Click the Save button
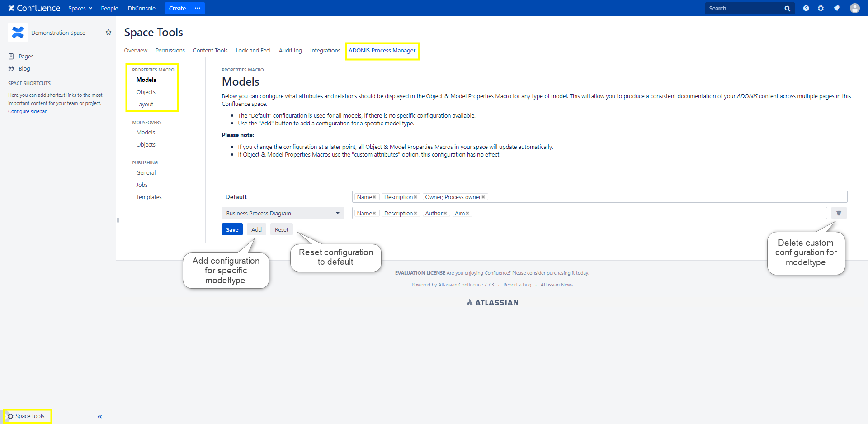The height and width of the screenshot is (424, 868). tap(232, 229)
